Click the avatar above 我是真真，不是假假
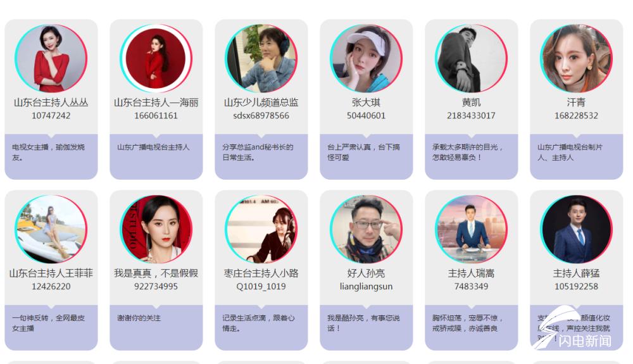The image size is (633, 364). coord(156,229)
